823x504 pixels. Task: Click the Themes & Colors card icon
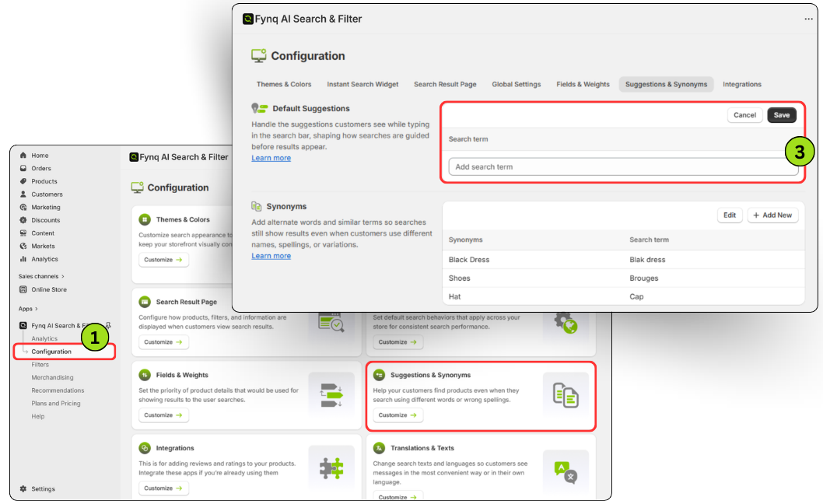point(145,219)
